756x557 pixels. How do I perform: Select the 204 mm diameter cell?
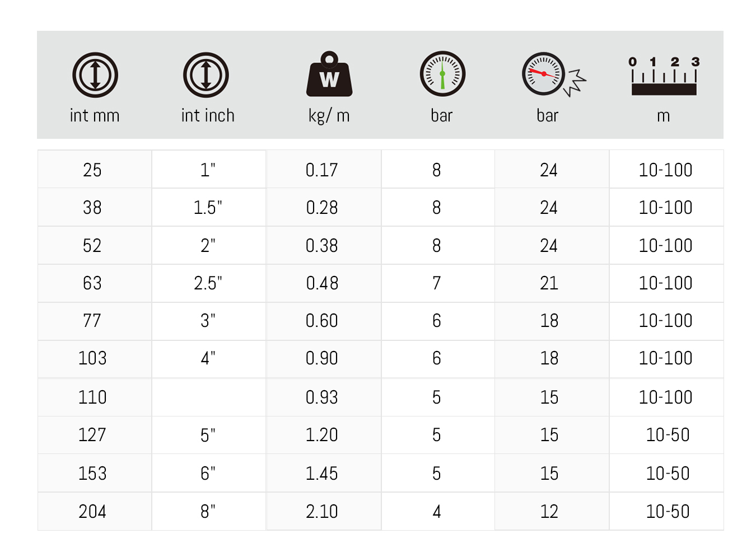pos(92,512)
